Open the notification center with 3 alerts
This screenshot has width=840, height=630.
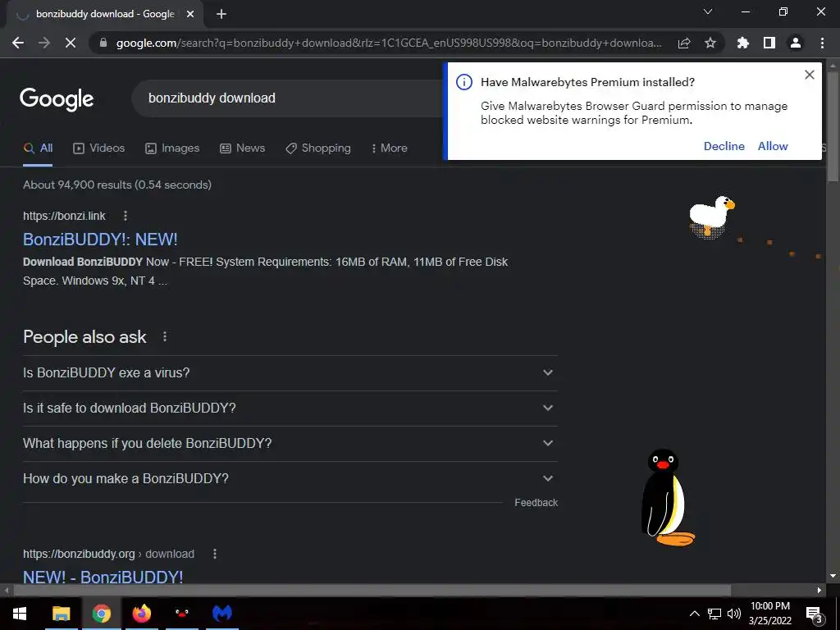814,614
